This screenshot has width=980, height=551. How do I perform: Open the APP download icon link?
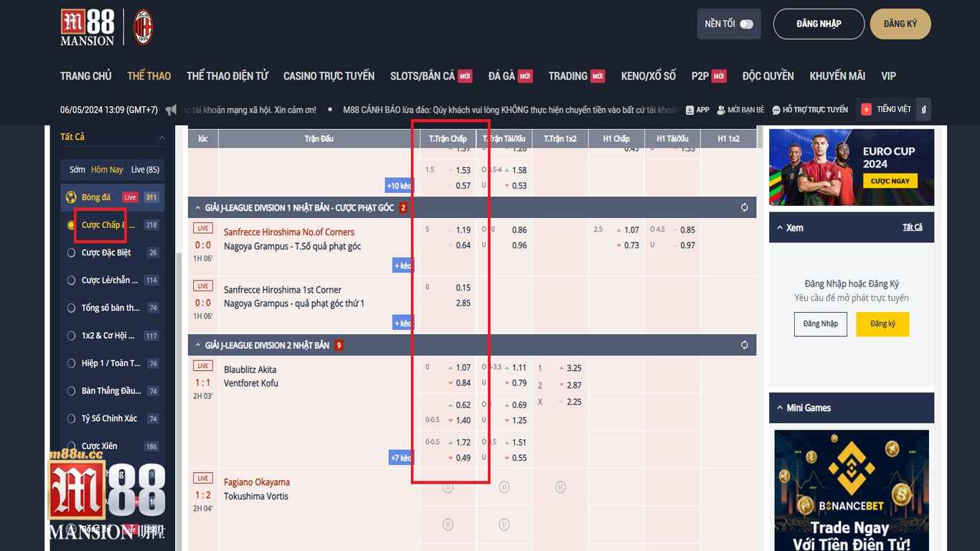[697, 110]
